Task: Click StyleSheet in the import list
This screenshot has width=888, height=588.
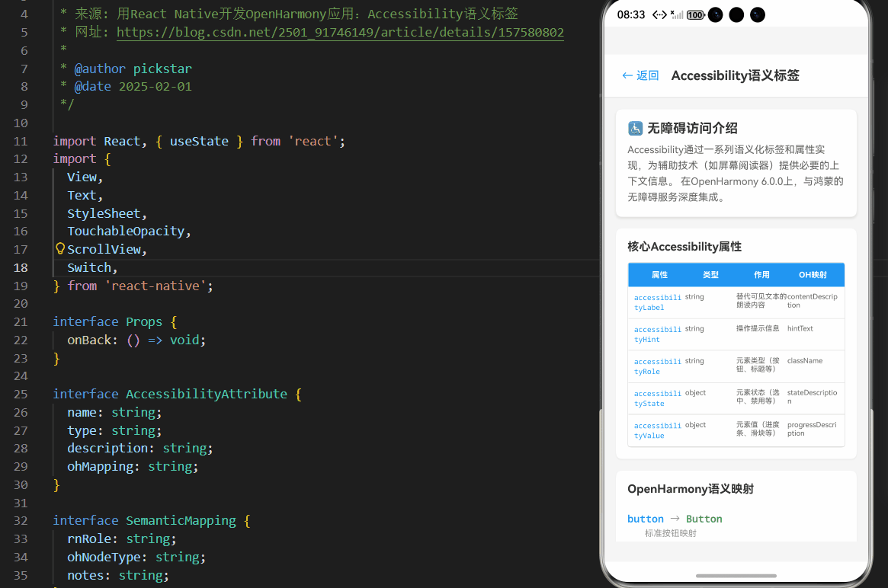Action: [104, 213]
